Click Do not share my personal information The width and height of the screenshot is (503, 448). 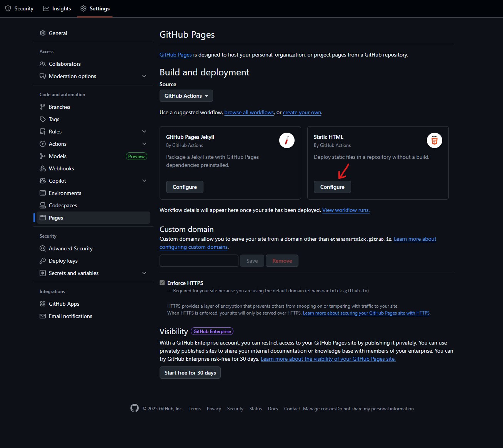tap(375, 409)
